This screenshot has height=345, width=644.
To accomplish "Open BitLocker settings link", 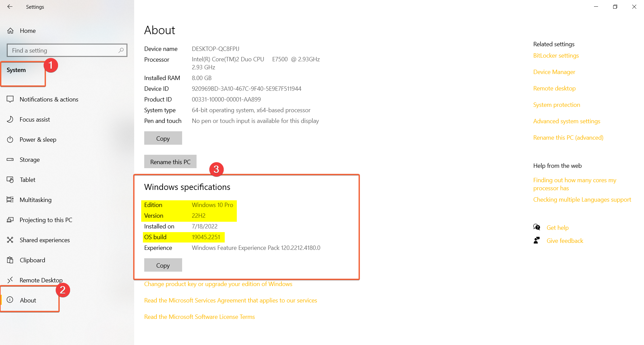I will point(556,56).
